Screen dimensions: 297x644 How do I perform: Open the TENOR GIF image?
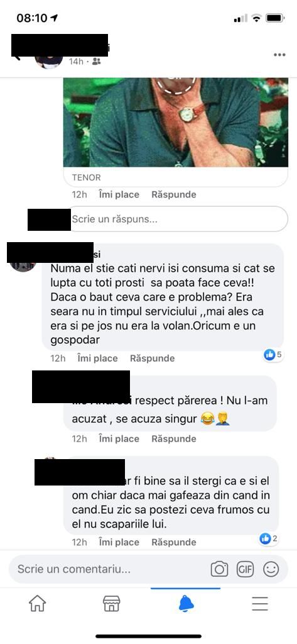[176, 123]
